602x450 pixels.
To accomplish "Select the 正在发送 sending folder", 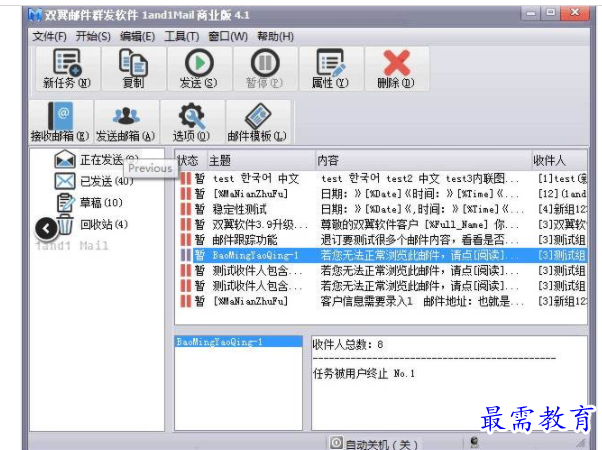I will 96,159.
